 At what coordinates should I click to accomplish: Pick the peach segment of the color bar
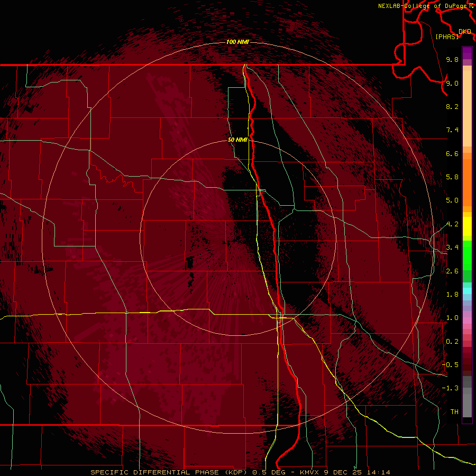click(x=467, y=109)
